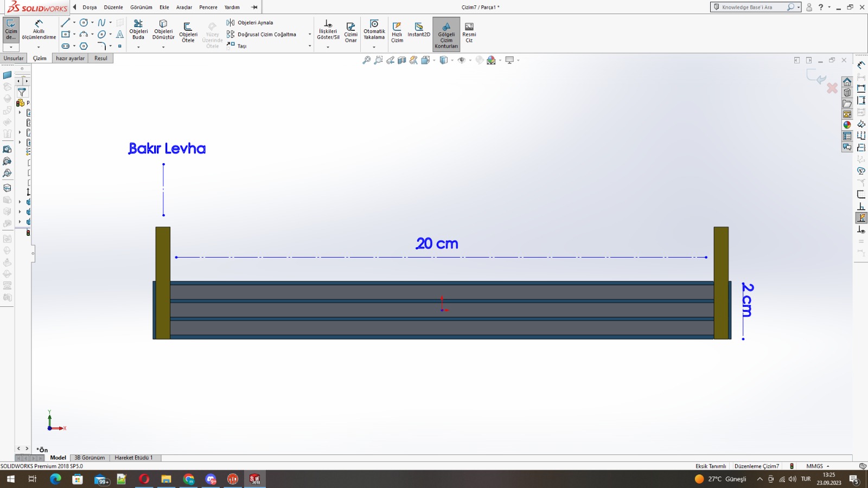Select the Circle sketch tool

(84, 23)
